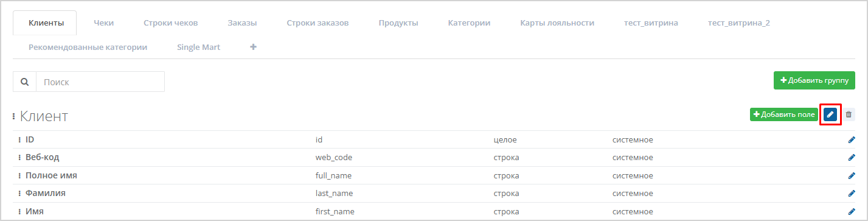Edit the Имя field pencil icon

pos(852,211)
